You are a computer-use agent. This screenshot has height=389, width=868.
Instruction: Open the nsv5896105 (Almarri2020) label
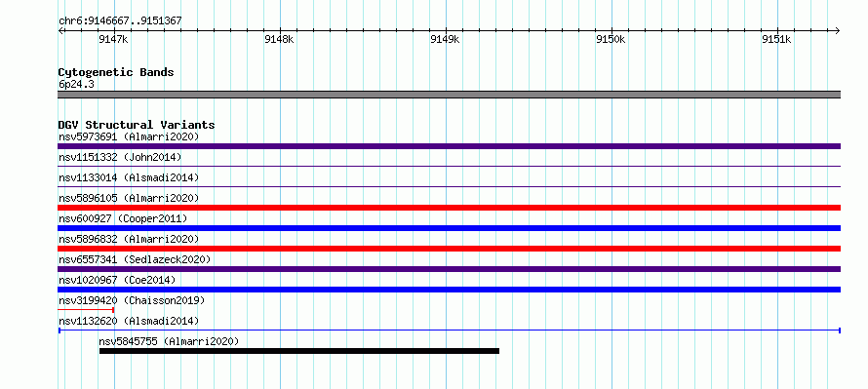[x=129, y=198]
